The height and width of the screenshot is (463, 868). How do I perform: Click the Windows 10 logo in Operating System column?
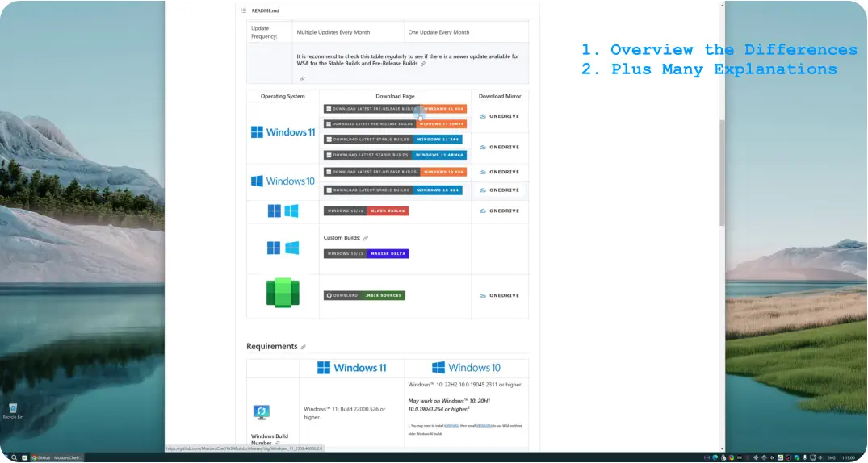283,181
